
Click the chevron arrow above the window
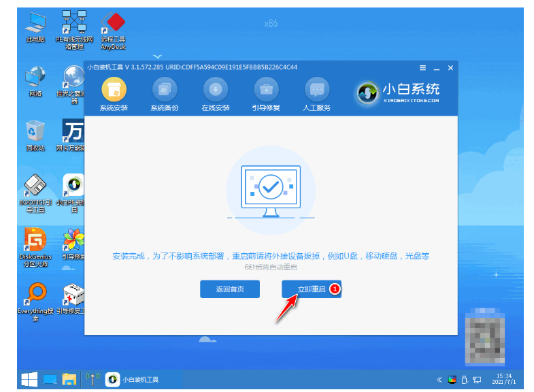tap(158, 56)
